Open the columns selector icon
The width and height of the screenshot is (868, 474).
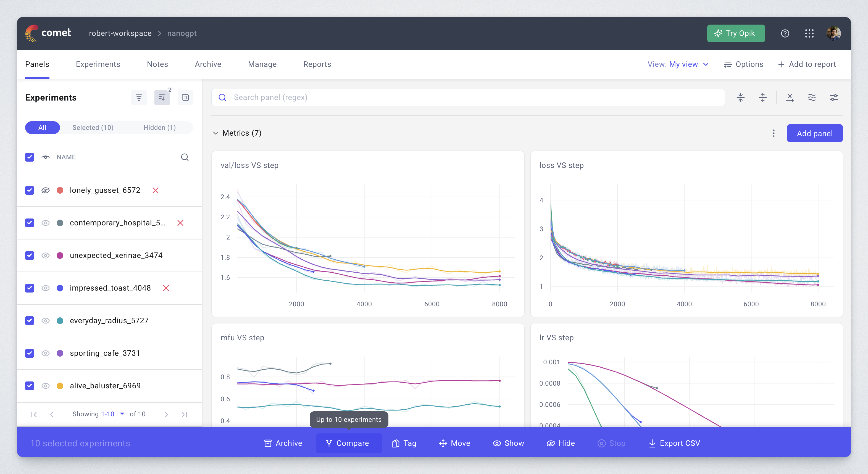(x=185, y=98)
